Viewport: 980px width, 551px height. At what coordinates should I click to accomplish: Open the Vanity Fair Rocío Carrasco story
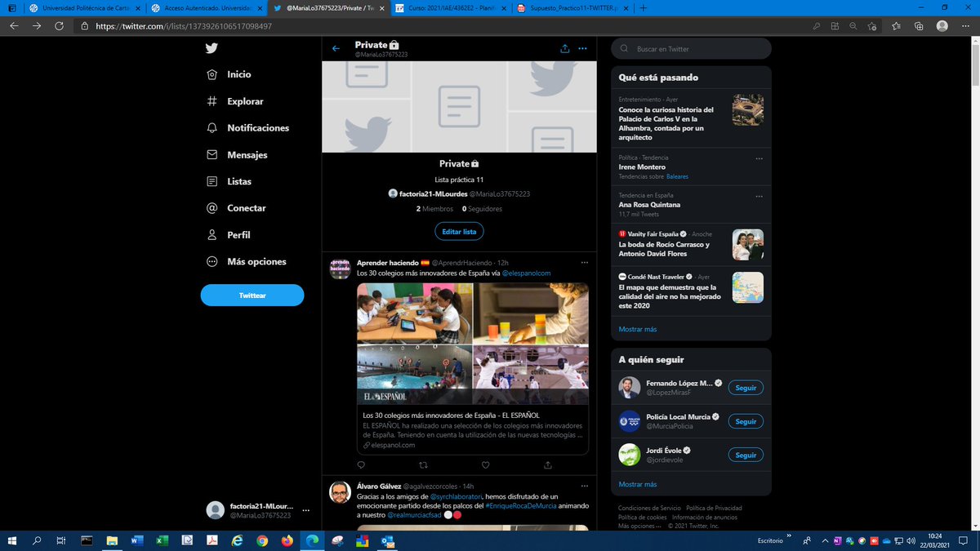pyautogui.click(x=691, y=244)
